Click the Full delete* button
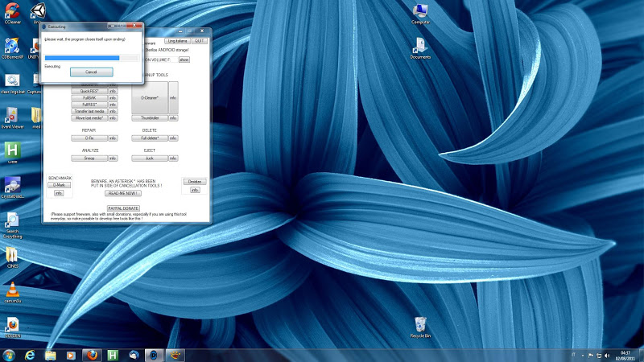 [150, 138]
